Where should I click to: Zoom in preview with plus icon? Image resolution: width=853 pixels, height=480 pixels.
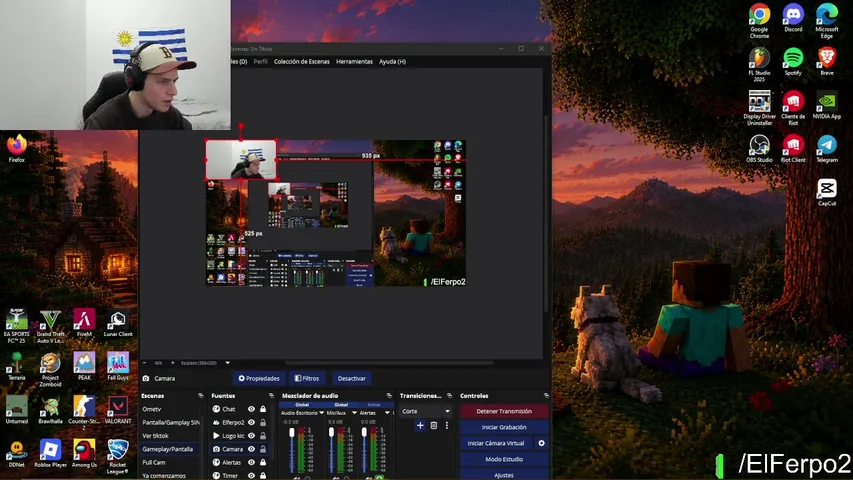(x=172, y=363)
